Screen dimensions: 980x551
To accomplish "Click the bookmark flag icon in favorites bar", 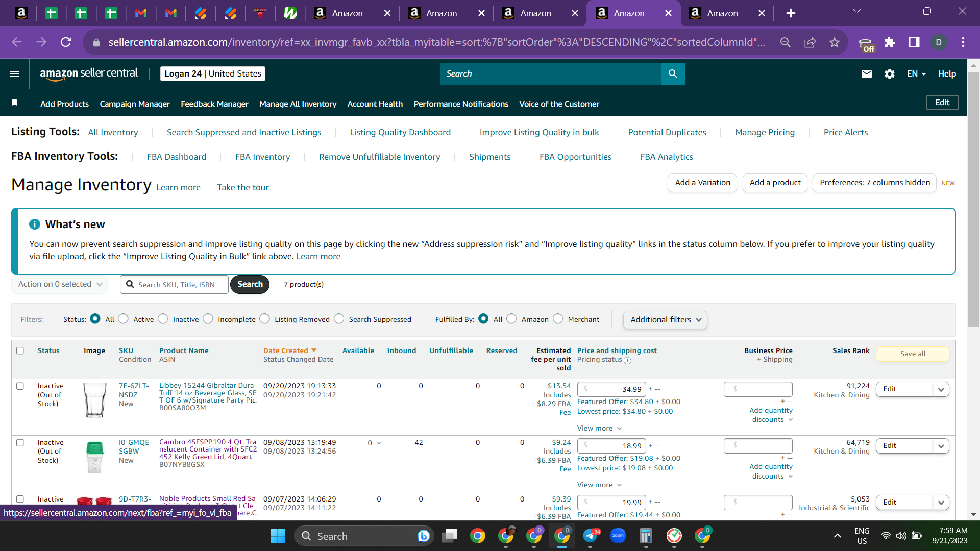I will pos(15,103).
